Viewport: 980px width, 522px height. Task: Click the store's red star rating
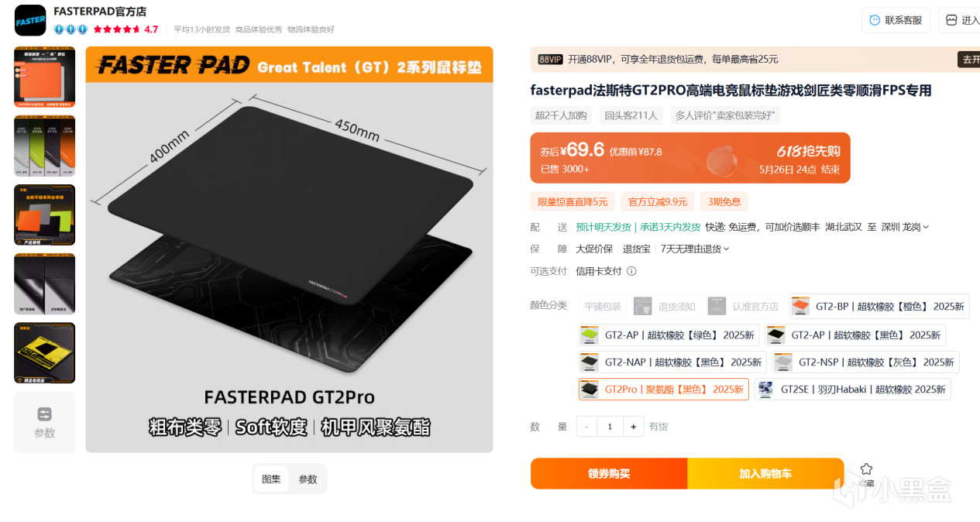click(116, 29)
